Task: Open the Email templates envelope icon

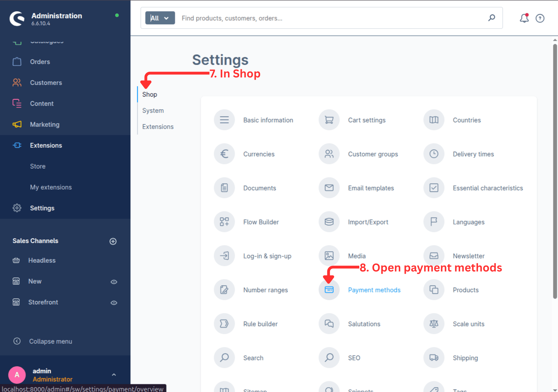Action: coord(329,188)
